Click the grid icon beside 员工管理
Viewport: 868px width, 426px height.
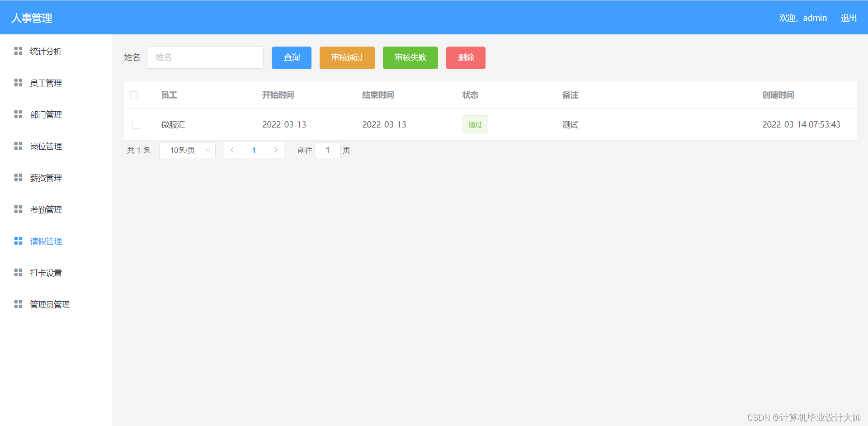tap(18, 83)
